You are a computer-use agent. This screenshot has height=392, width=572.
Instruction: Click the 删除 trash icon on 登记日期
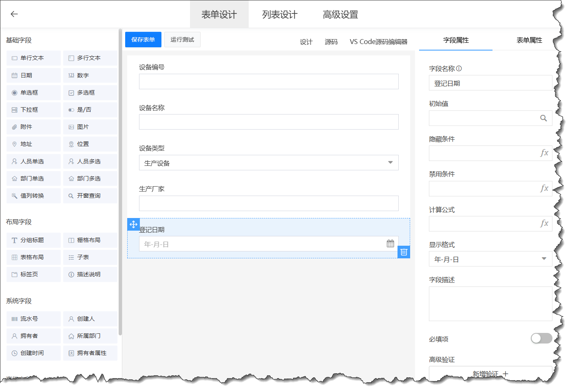(x=404, y=252)
